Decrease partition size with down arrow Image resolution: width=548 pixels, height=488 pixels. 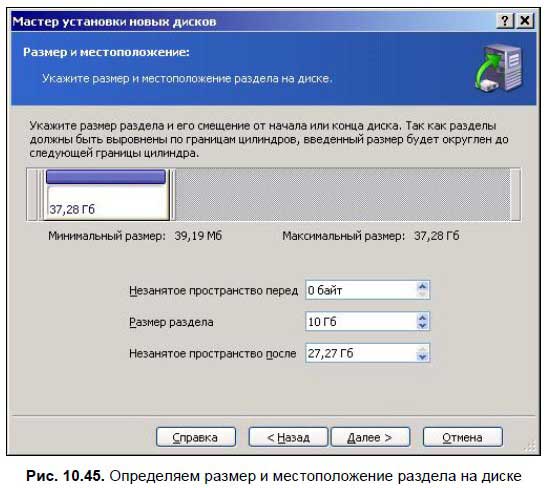[x=423, y=326]
